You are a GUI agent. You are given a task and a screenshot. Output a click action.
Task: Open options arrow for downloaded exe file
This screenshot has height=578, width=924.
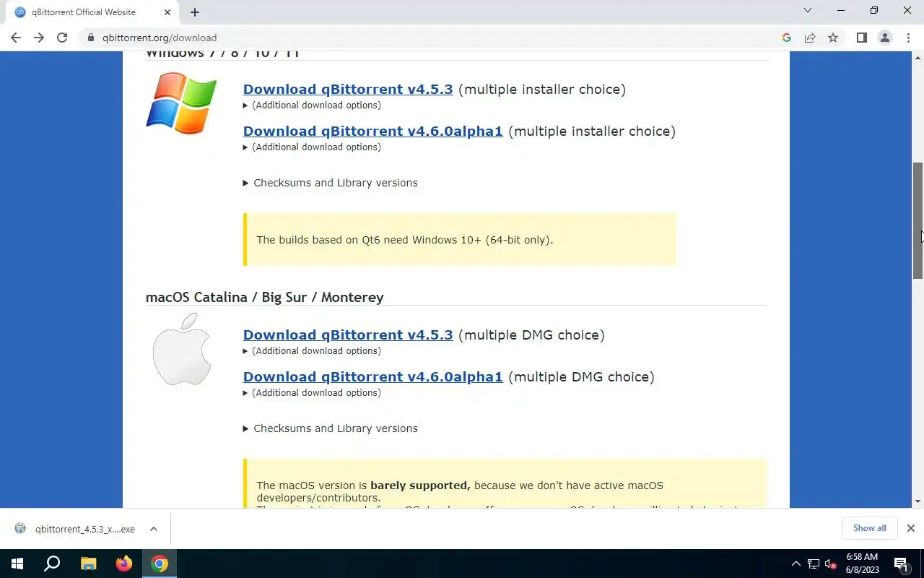(x=154, y=529)
